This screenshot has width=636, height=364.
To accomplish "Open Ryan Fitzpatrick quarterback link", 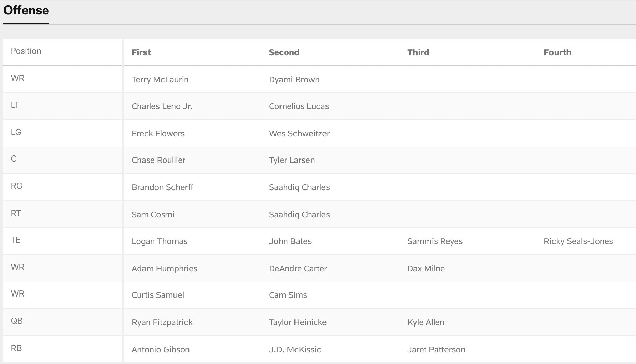I will click(162, 322).
